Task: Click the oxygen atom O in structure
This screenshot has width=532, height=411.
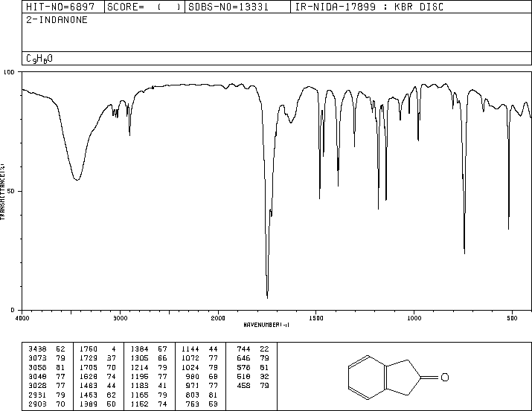Action: point(445,377)
